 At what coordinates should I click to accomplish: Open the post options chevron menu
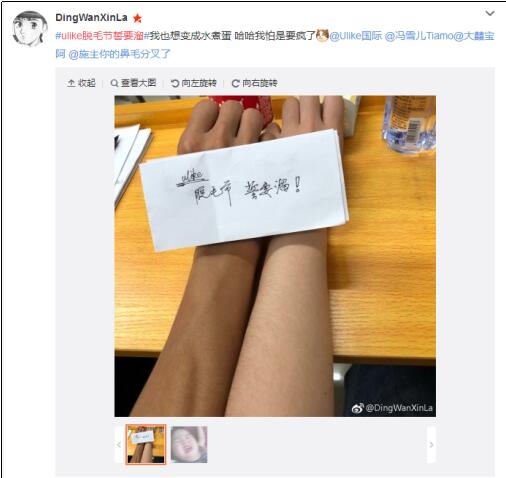point(489,13)
